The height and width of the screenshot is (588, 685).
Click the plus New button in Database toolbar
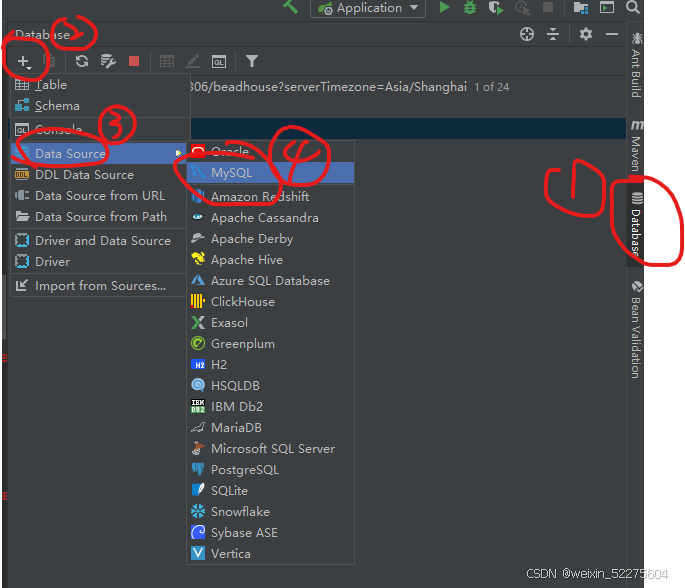(x=24, y=61)
